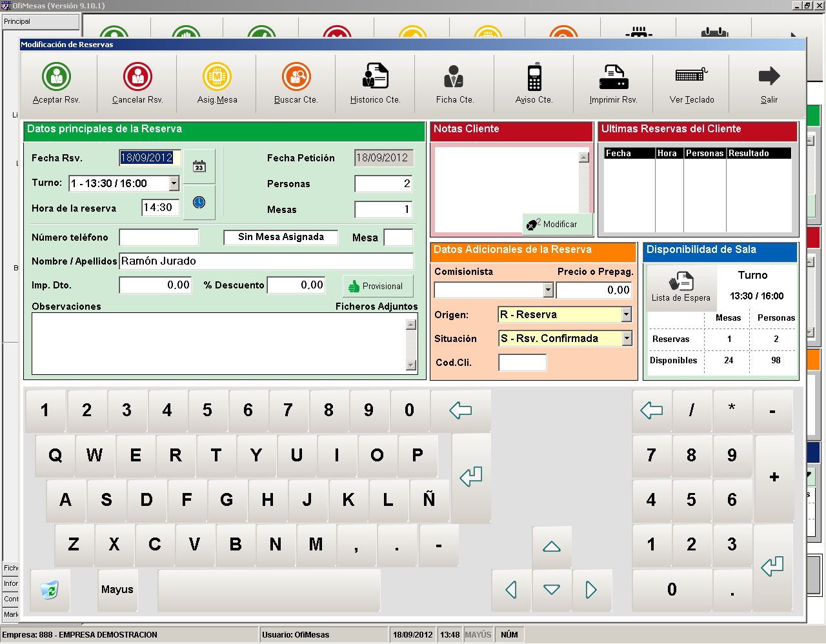The width and height of the screenshot is (826, 644).
Task: Click the Personas count field
Action: (x=383, y=184)
